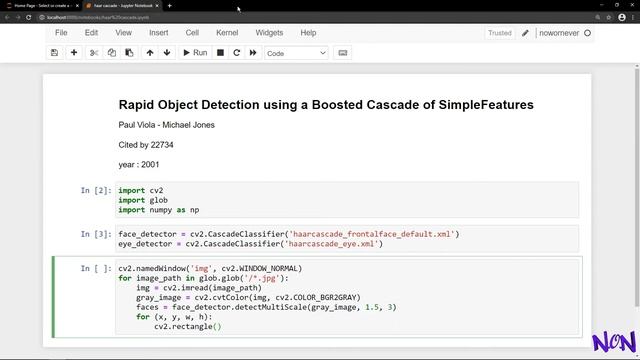Image resolution: width=640 pixels, height=360 pixels.
Task: Select the In [3] CascadeClassifier code cell
Action: tap(347, 239)
